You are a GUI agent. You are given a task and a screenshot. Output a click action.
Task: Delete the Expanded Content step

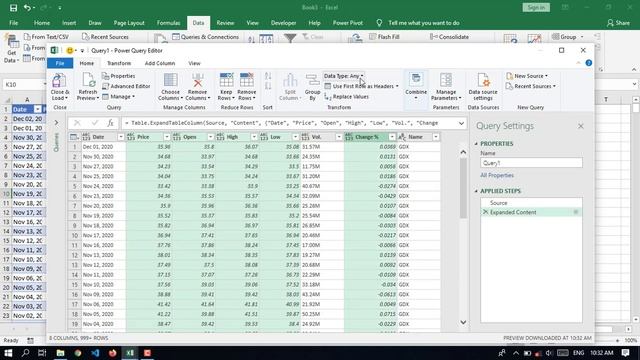(x=485, y=212)
